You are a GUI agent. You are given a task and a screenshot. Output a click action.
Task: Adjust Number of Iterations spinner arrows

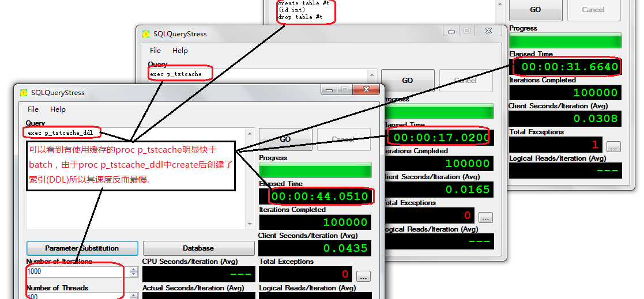pyautogui.click(x=134, y=271)
